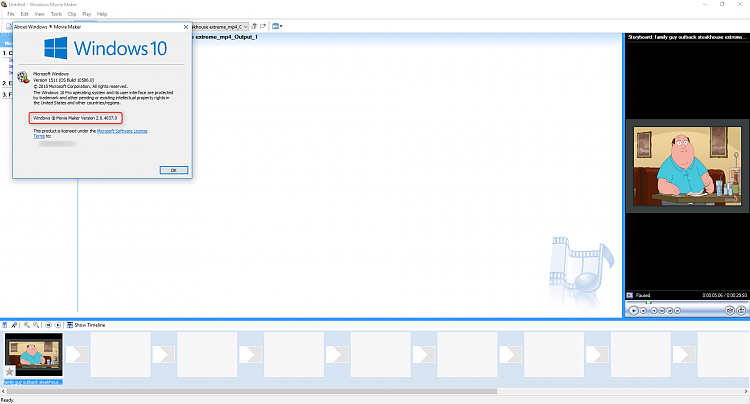750x404 pixels.
Task: Click the first transition cell in storyboard
Action: click(77, 354)
